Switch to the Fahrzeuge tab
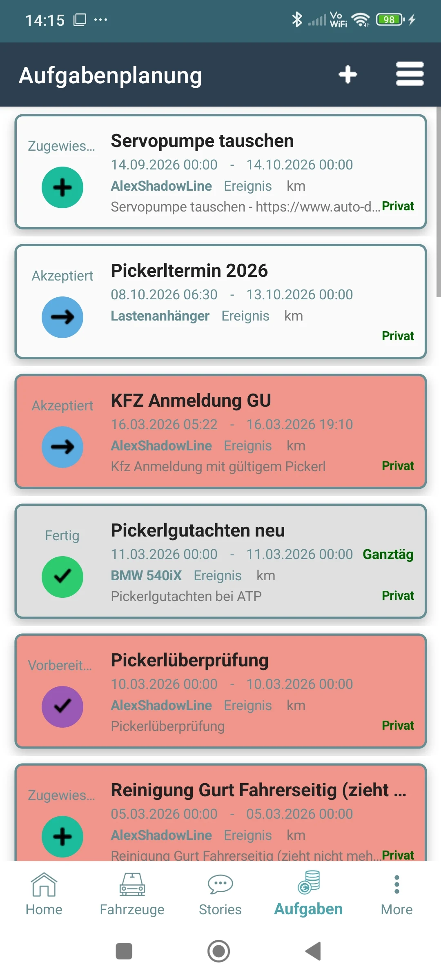Image resolution: width=441 pixels, height=980 pixels. 132,894
